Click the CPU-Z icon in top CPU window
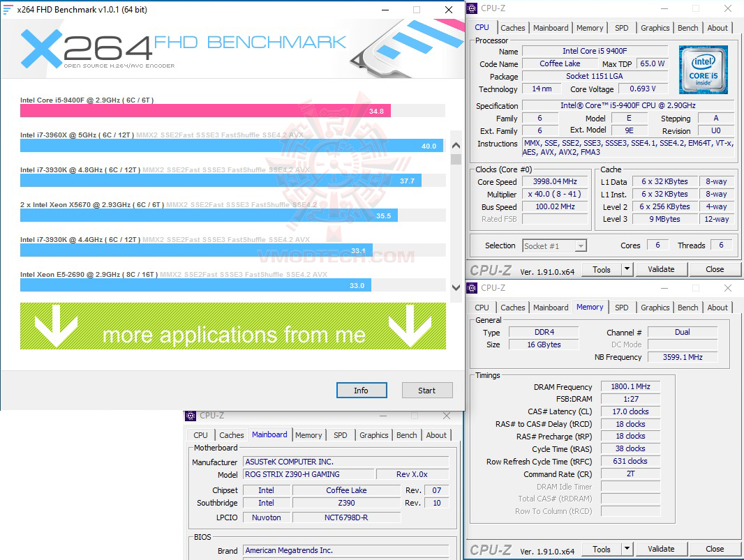Image resolution: width=744 pixels, height=560 pixels. coord(472,8)
